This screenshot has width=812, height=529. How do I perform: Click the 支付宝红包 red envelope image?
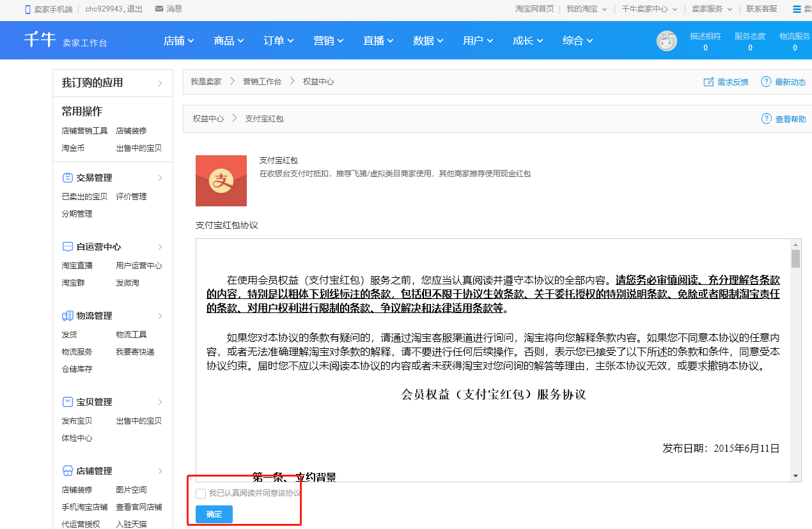221,181
